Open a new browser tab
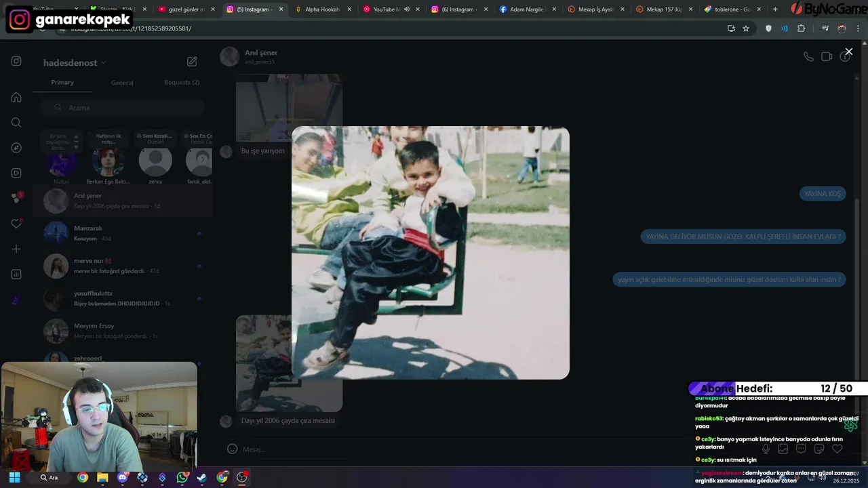The image size is (868, 488). coord(775,9)
